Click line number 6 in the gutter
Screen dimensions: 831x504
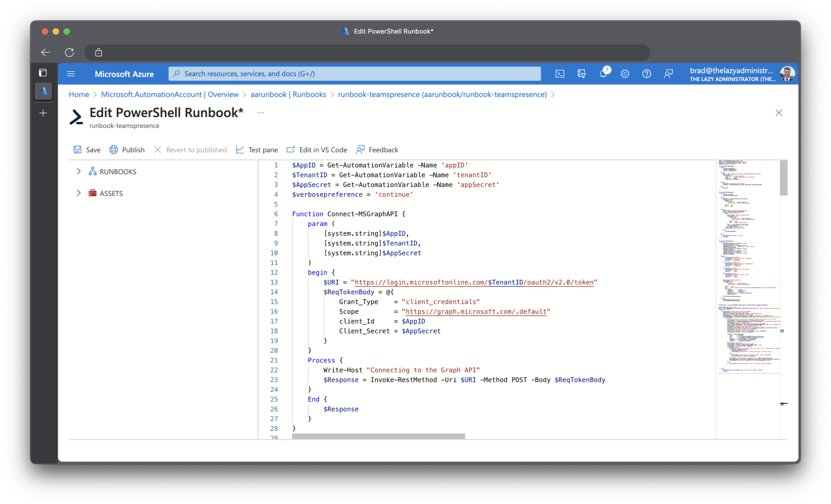276,214
